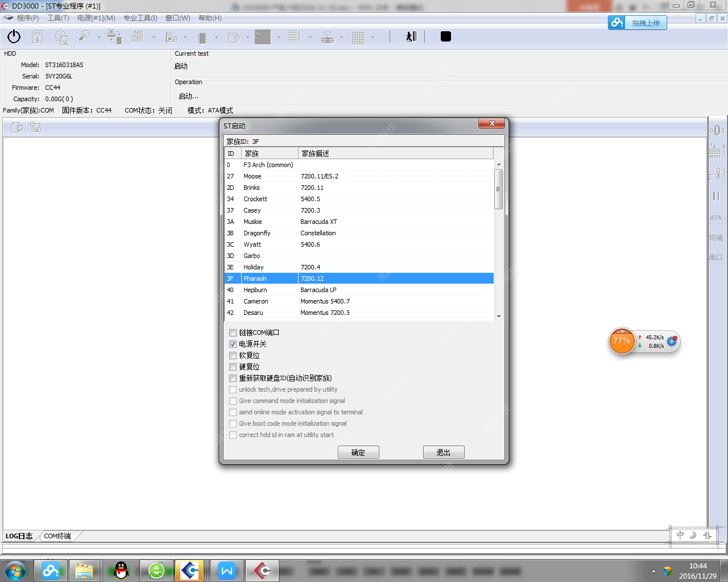Click the folder with disk toolbar icon

pyautogui.click(x=234, y=38)
